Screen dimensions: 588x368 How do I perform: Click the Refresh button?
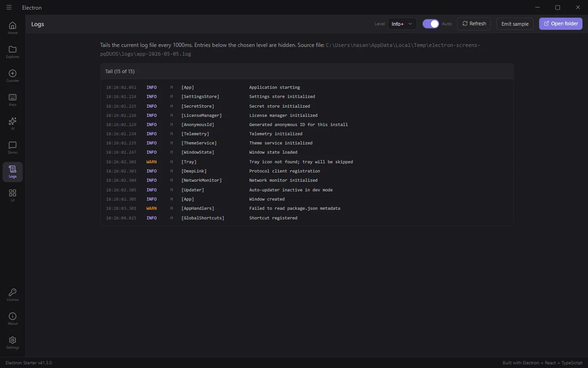click(474, 23)
